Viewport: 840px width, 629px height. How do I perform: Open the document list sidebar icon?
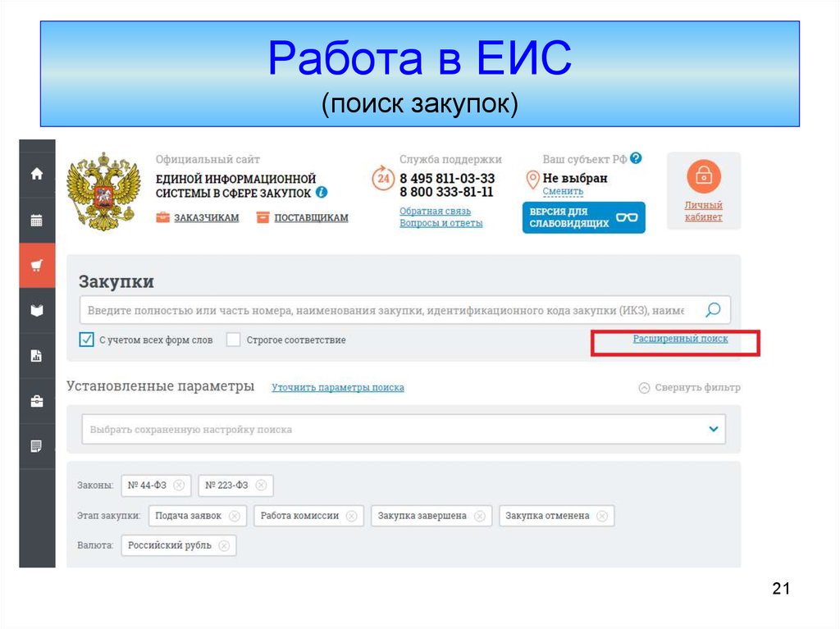[37, 446]
